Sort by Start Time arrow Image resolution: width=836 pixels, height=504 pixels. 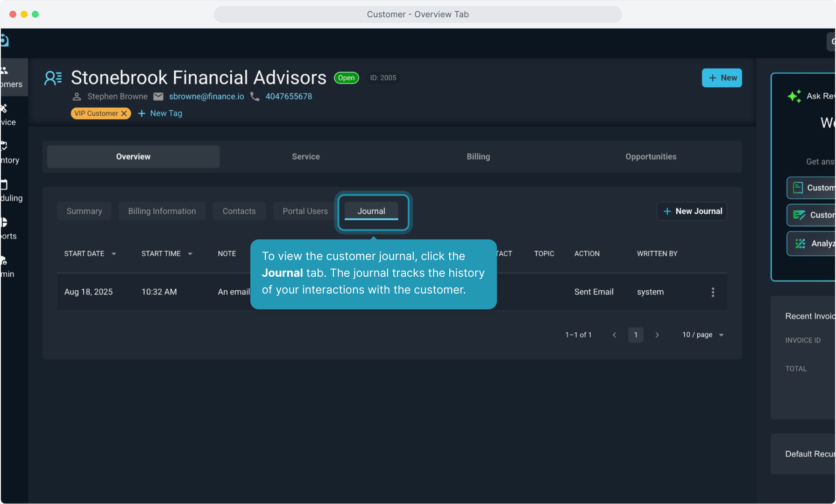190,254
